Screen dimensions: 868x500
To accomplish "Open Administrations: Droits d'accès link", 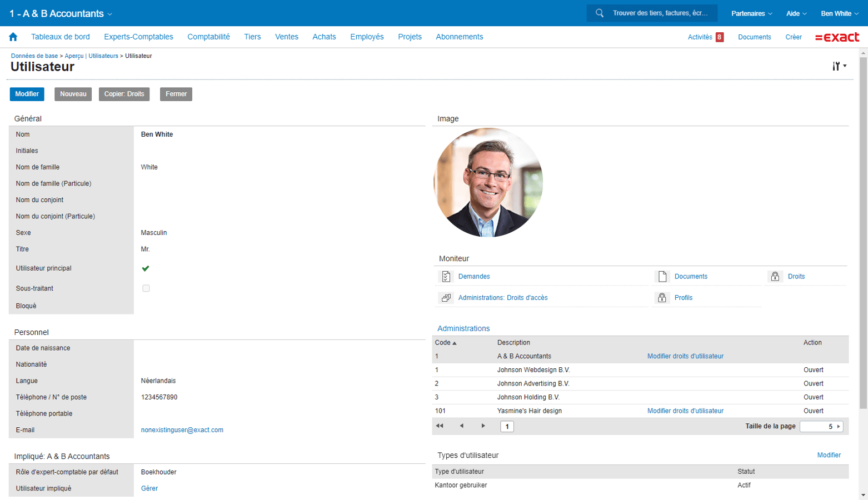I will point(503,298).
